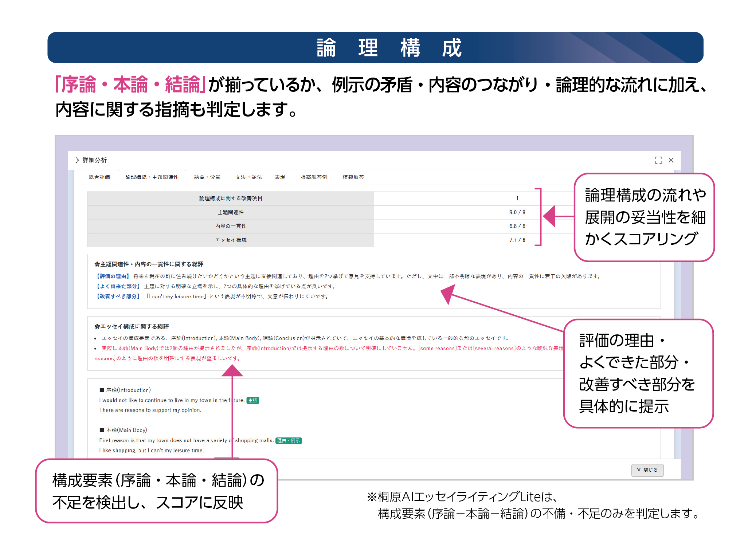Show the 模範解答 tab
The height and width of the screenshot is (554, 756).
point(353,177)
